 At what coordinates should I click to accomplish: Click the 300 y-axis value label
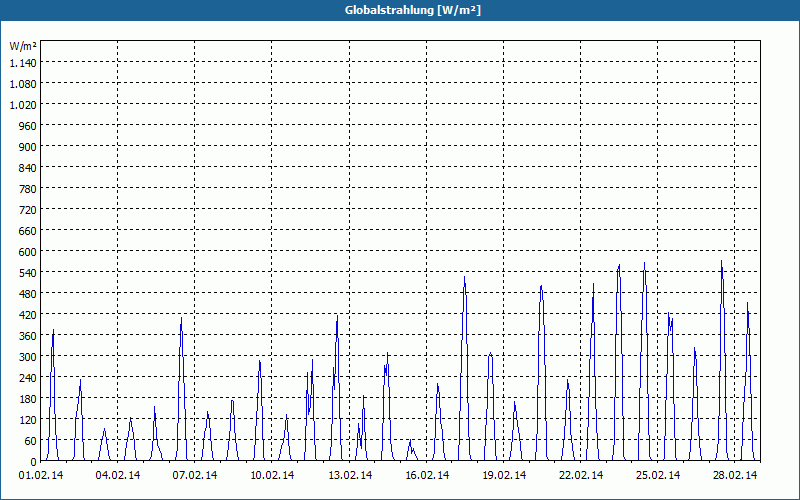28,357
